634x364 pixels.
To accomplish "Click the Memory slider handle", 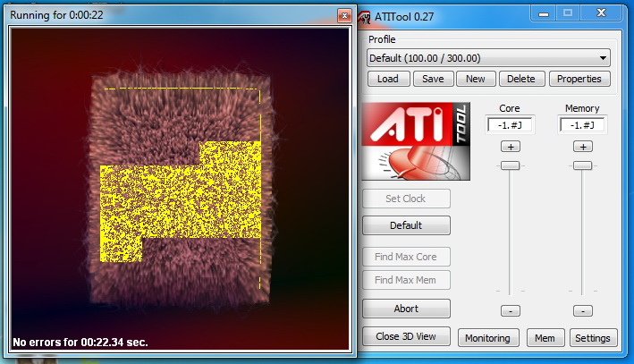I will click(583, 165).
